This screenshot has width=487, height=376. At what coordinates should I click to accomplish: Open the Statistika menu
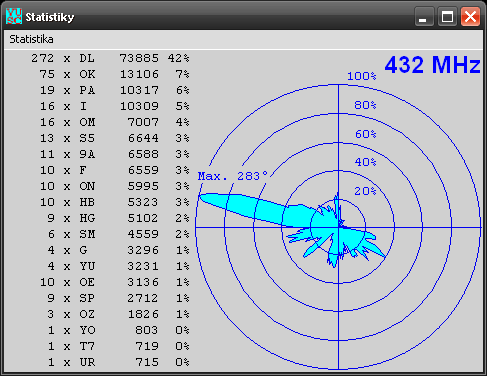pos(31,39)
